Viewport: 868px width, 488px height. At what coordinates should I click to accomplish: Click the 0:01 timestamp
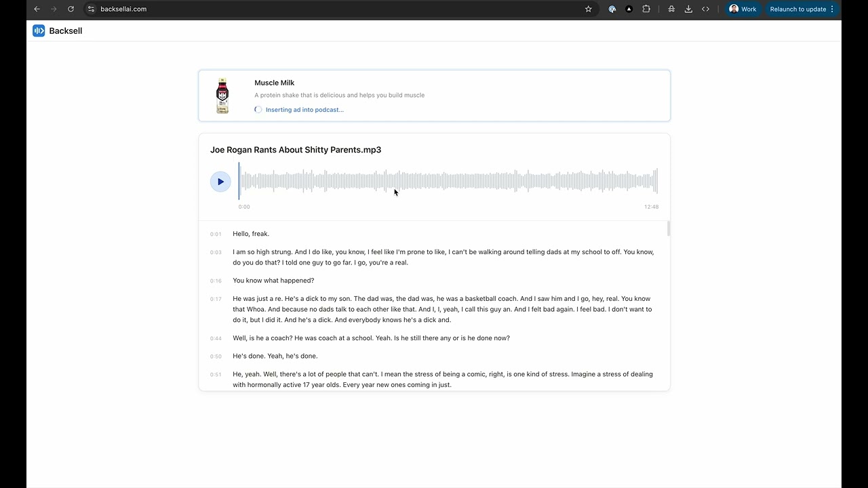pos(216,234)
